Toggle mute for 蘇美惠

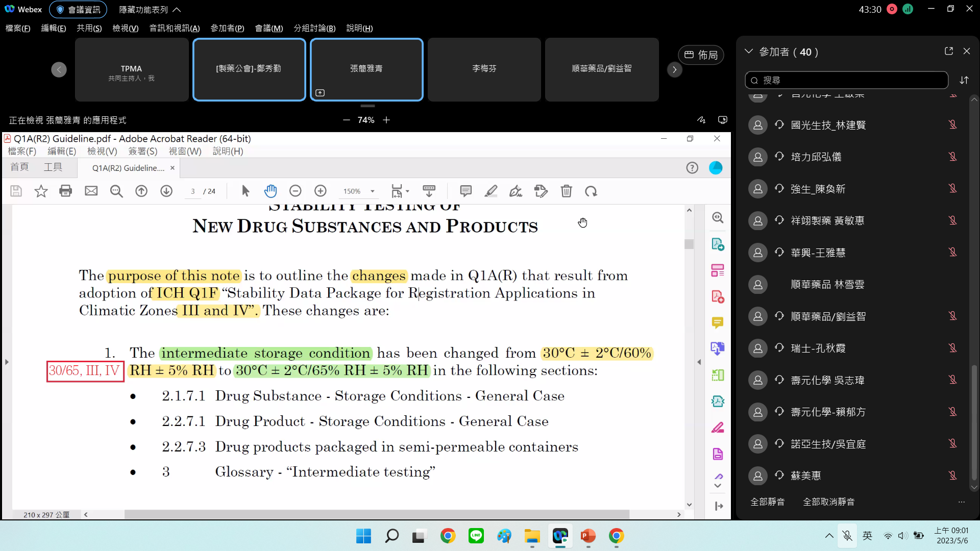point(952,475)
